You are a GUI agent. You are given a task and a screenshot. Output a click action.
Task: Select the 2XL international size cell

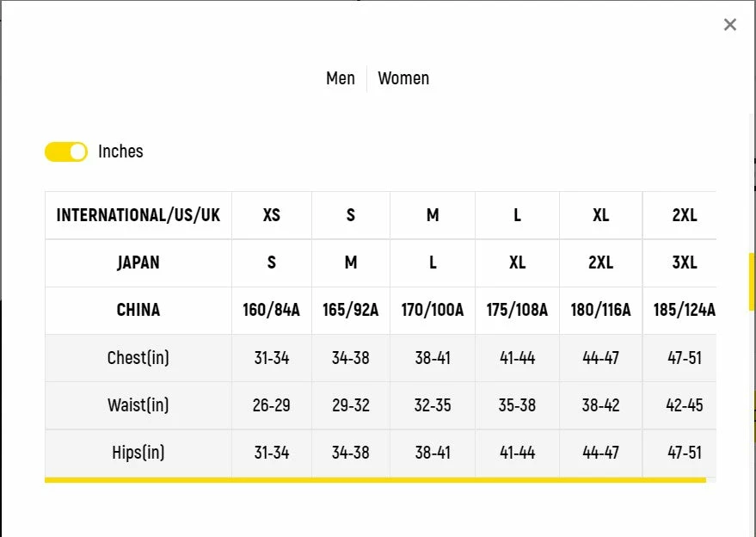(x=685, y=215)
